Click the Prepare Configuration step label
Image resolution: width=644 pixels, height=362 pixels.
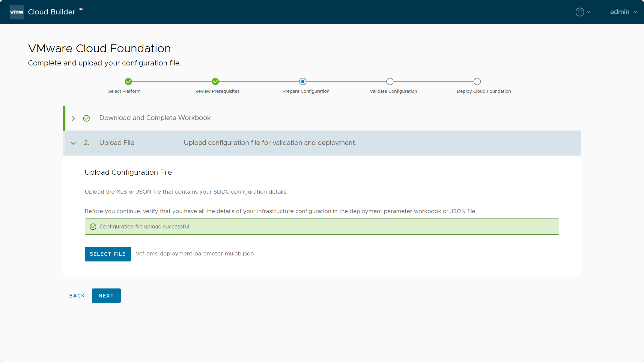click(306, 91)
